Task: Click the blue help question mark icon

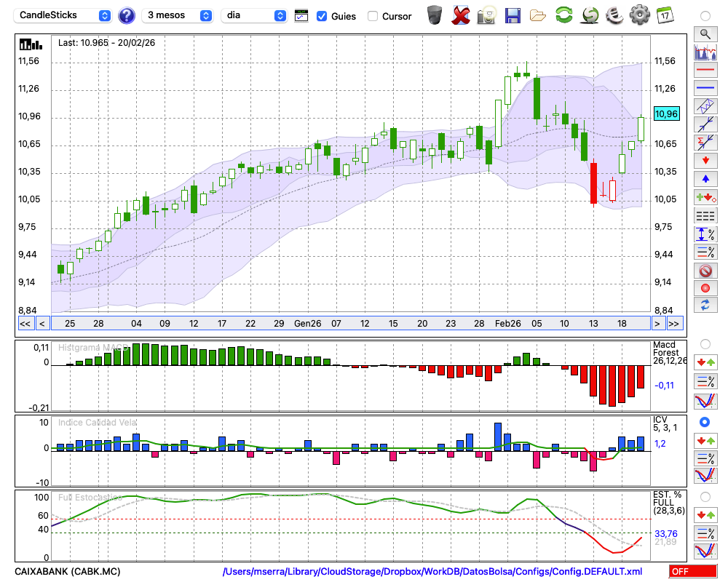Action: coord(126,16)
